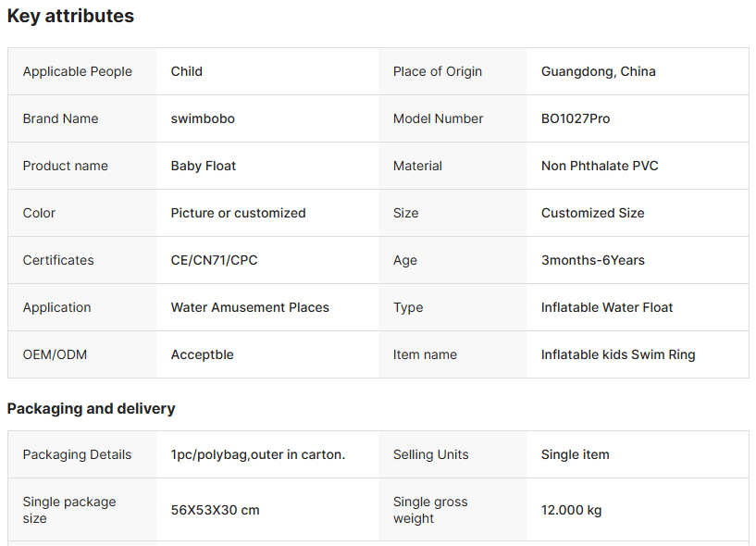Select the CE/CN71/CPC certificates value

(214, 260)
